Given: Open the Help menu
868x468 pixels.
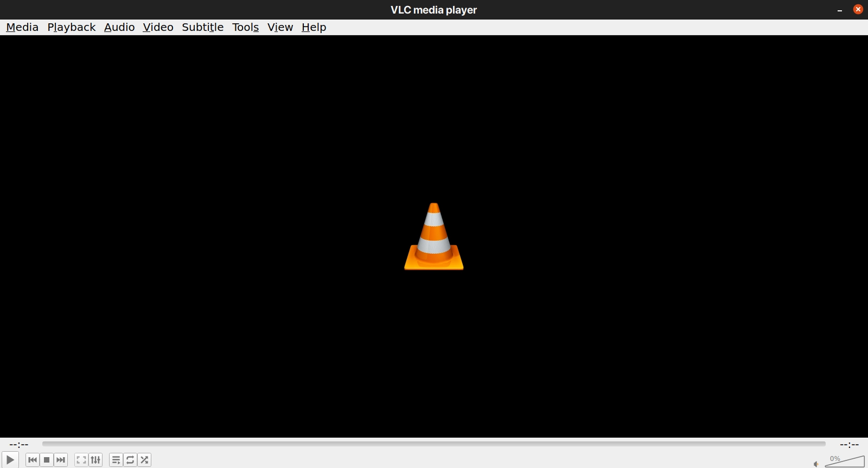Looking at the screenshot, I should click(314, 27).
